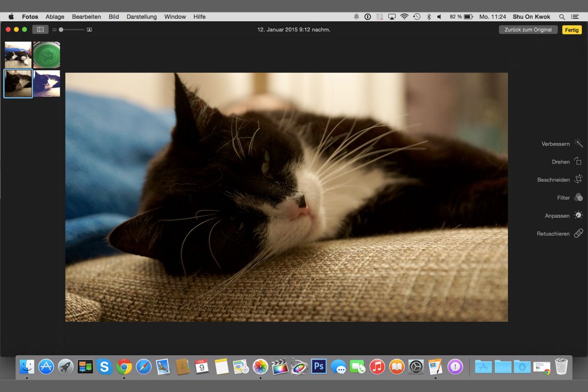Select the Retuschieren retouch tool
The height and width of the screenshot is (392, 588).
point(560,233)
